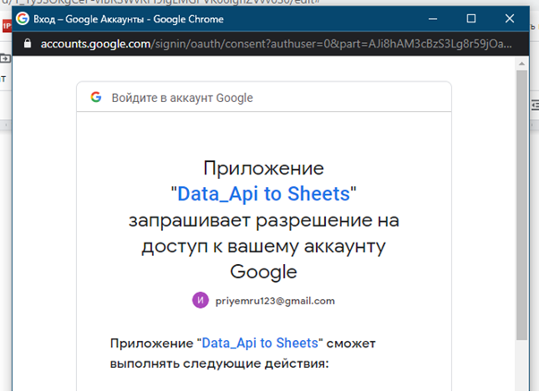Minimize the Google sign-in popup window
This screenshot has width=539, height=392.
433,19
